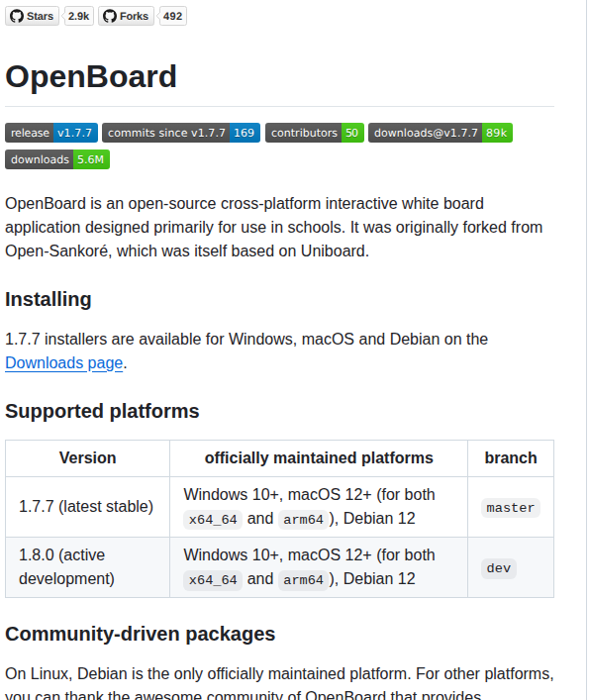589x700 pixels.
Task: Click the OpenBoard main heading
Action: click(91, 76)
